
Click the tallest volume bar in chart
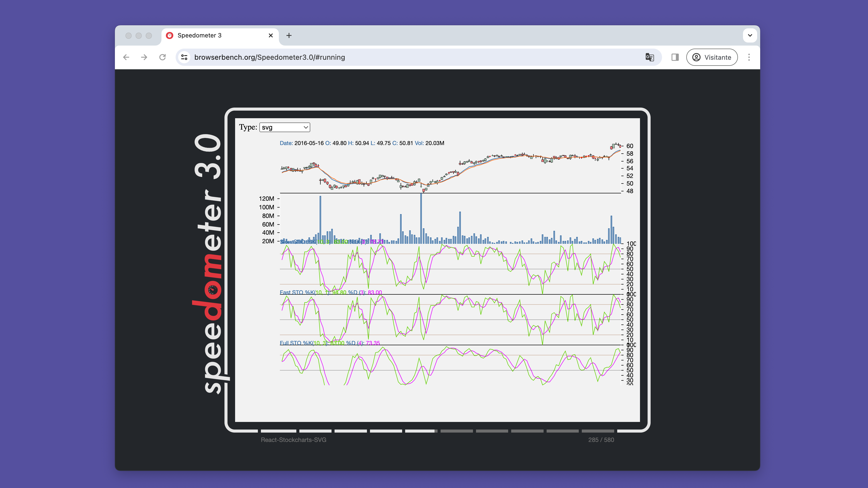(x=421, y=218)
